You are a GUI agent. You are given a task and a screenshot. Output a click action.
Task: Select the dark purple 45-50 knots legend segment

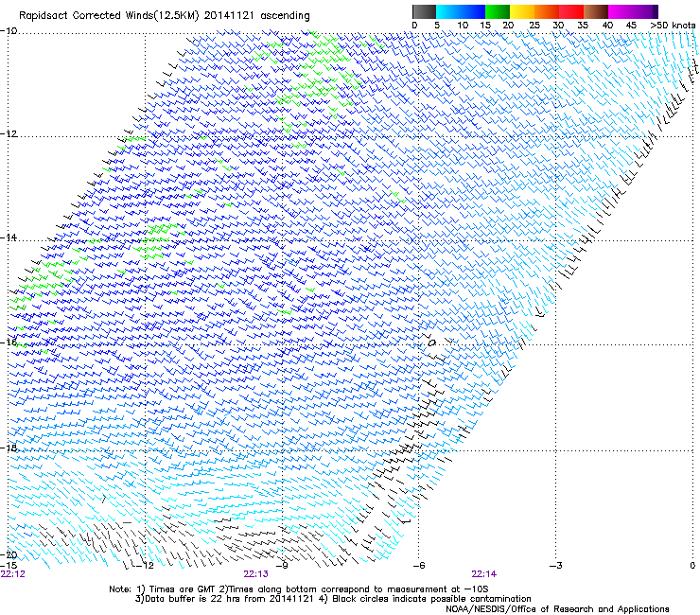645,11
